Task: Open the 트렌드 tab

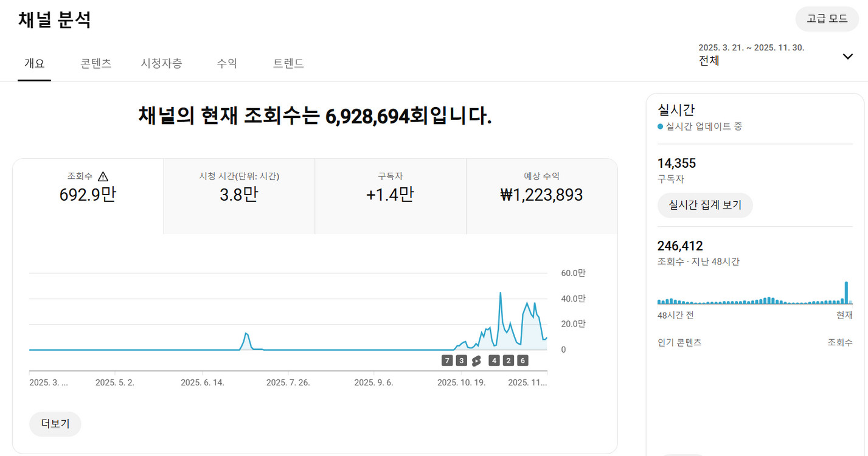Action: (x=290, y=63)
